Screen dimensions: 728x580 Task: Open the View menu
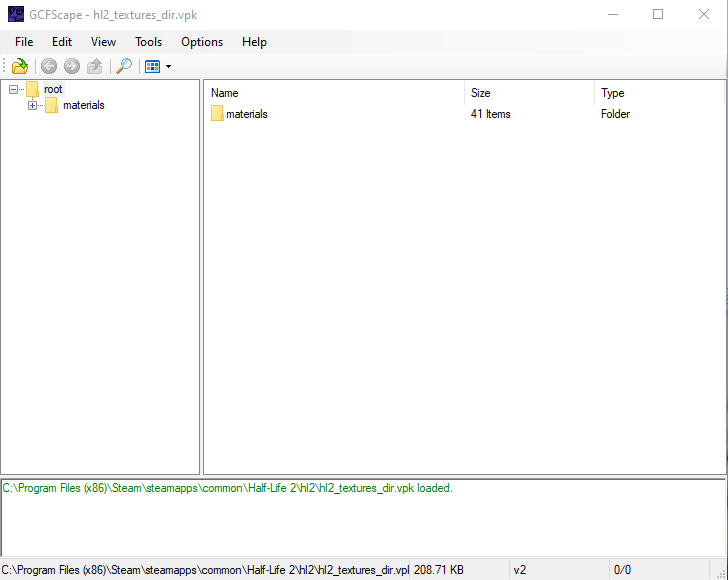tap(103, 42)
